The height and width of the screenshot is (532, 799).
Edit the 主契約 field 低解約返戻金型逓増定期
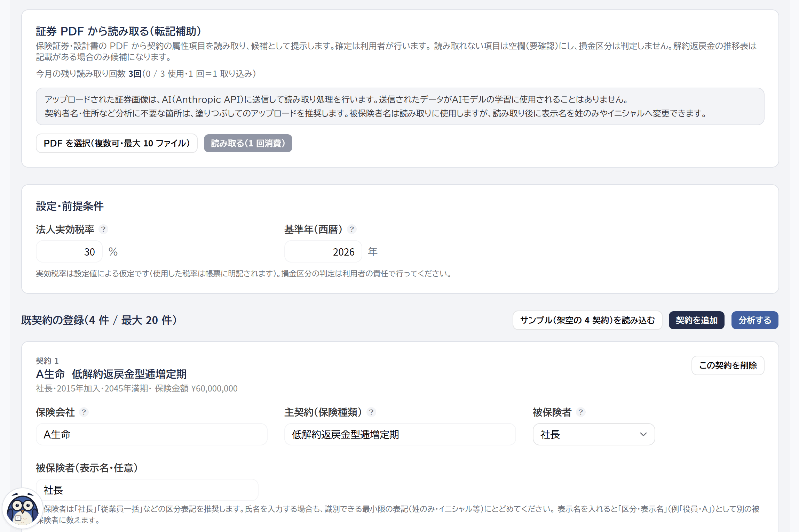[400, 435]
